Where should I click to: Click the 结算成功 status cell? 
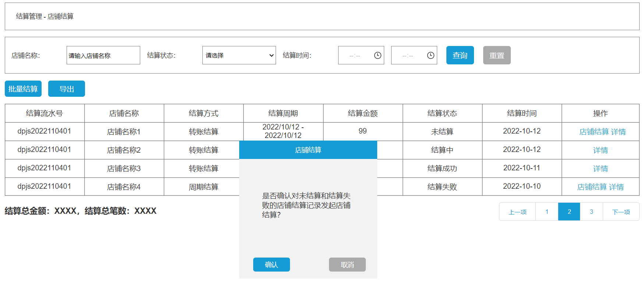442,169
